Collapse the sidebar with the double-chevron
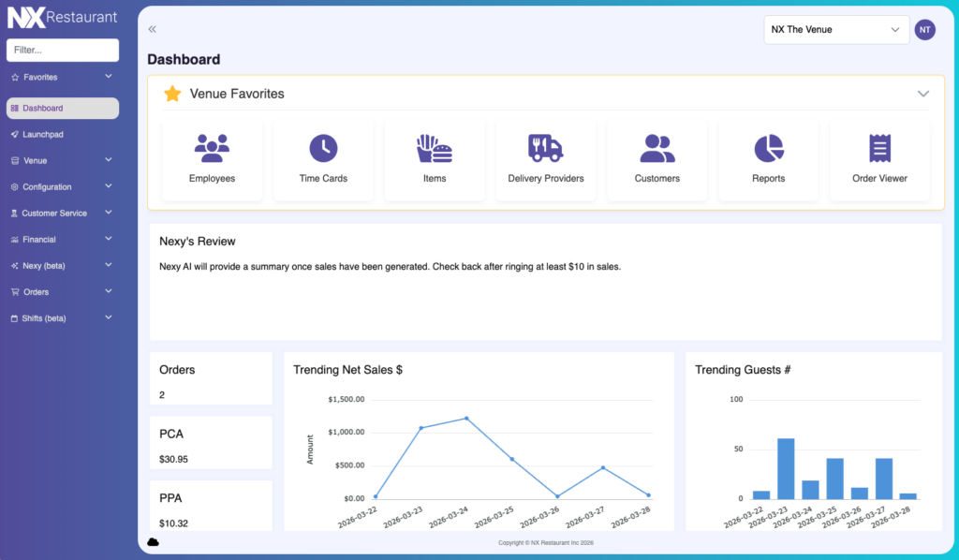This screenshot has width=959, height=560. [x=152, y=29]
